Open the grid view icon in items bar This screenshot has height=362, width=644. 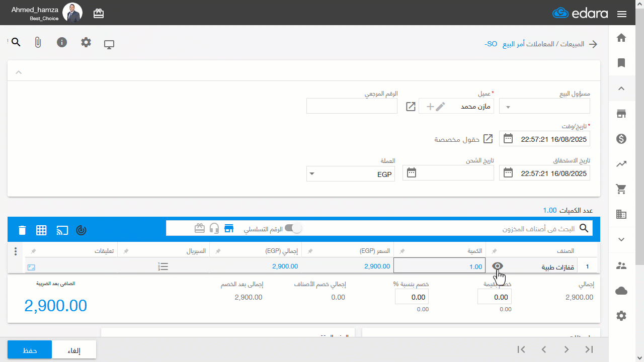coord(41,230)
